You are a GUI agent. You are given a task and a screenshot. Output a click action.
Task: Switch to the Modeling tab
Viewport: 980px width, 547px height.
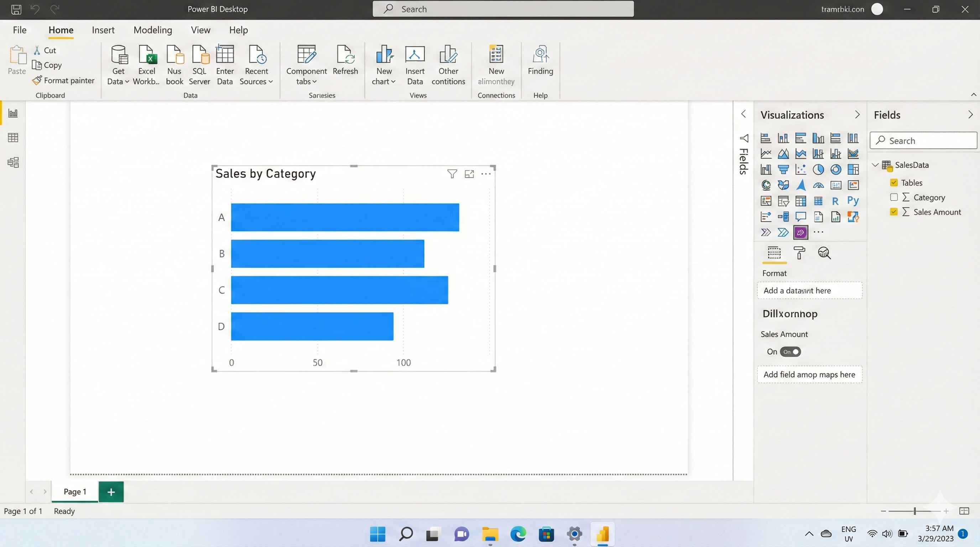click(x=152, y=30)
